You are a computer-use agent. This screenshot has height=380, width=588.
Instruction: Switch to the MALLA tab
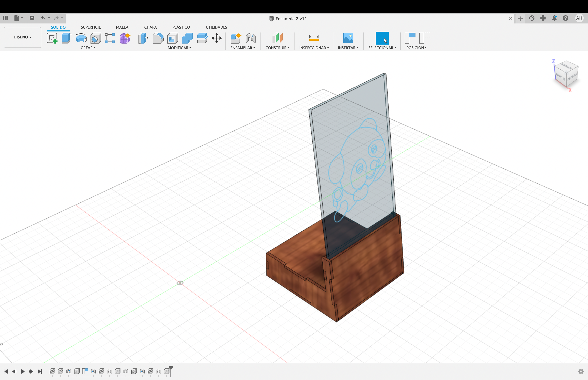(122, 27)
